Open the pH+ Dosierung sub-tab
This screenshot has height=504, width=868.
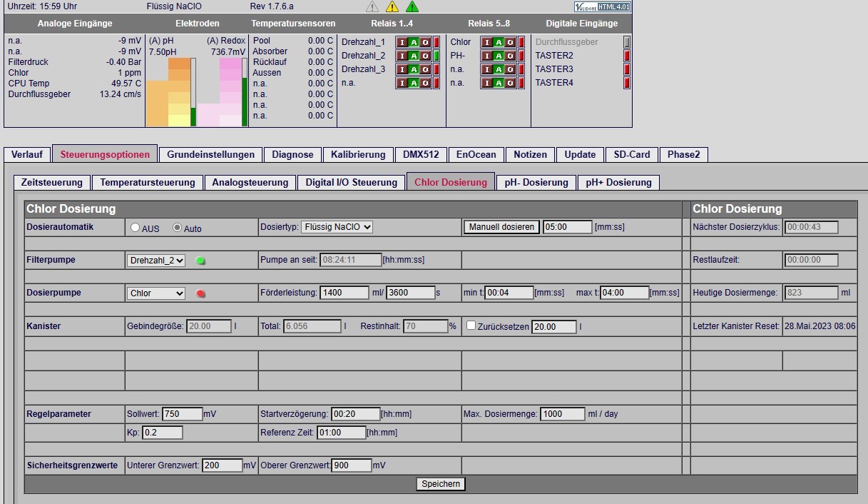click(x=618, y=182)
